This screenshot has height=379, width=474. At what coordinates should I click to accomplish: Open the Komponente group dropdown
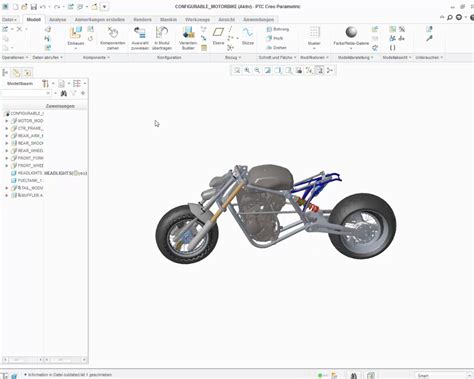[96, 58]
